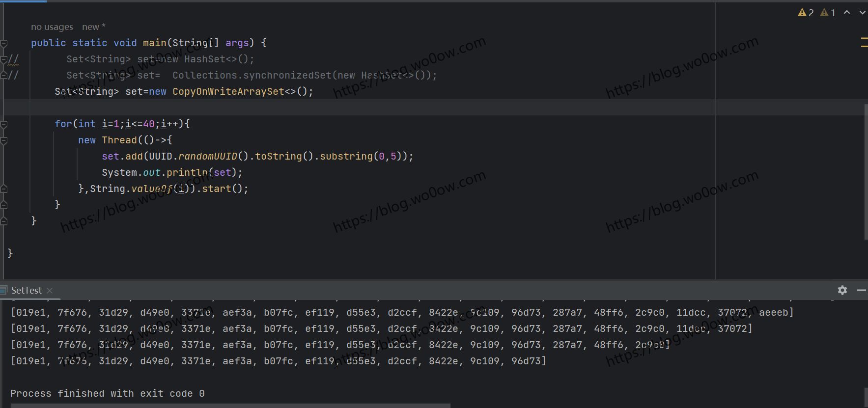Go to next highlighted problem arrow
The image size is (868, 408).
tap(862, 13)
